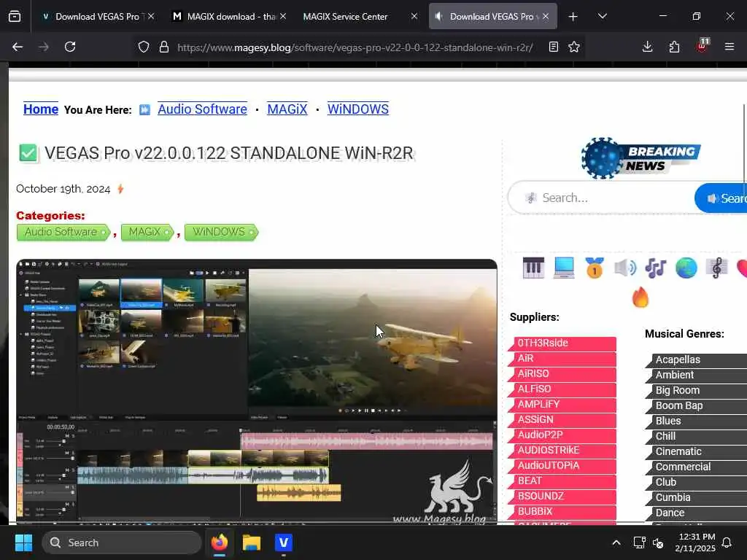This screenshot has width=747, height=560.
Task: Reload the current page
Action: (70, 47)
